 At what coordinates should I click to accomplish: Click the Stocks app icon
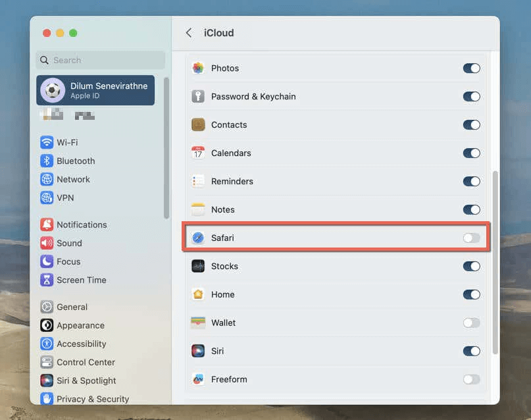point(198,266)
